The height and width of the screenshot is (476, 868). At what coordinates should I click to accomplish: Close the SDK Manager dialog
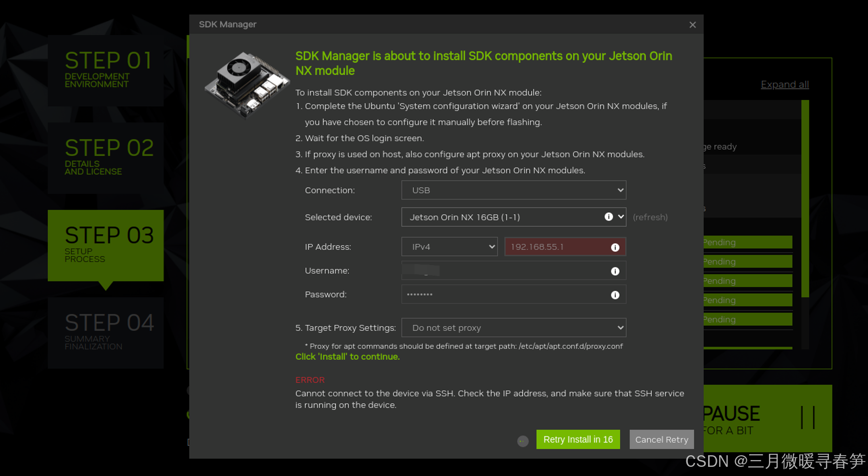pos(692,25)
